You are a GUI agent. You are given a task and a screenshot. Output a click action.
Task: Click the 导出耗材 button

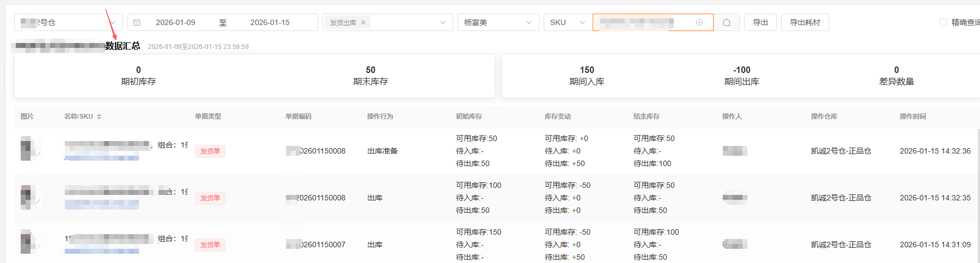pos(805,22)
